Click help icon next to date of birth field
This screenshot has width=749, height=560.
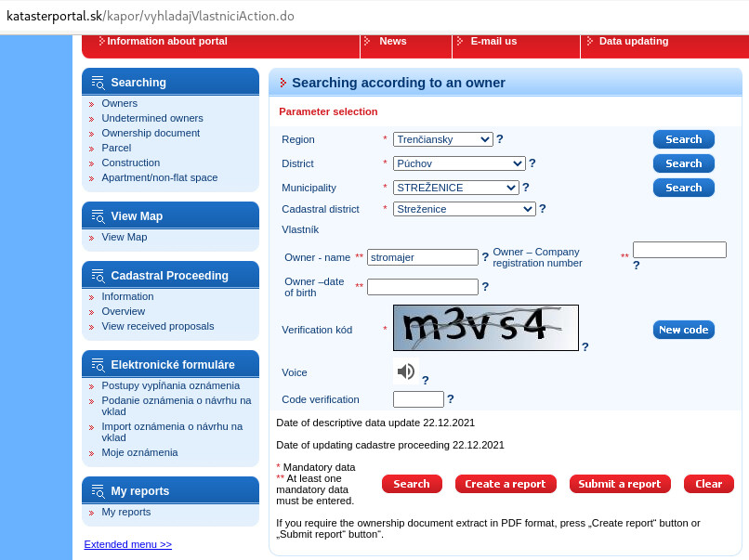[485, 287]
